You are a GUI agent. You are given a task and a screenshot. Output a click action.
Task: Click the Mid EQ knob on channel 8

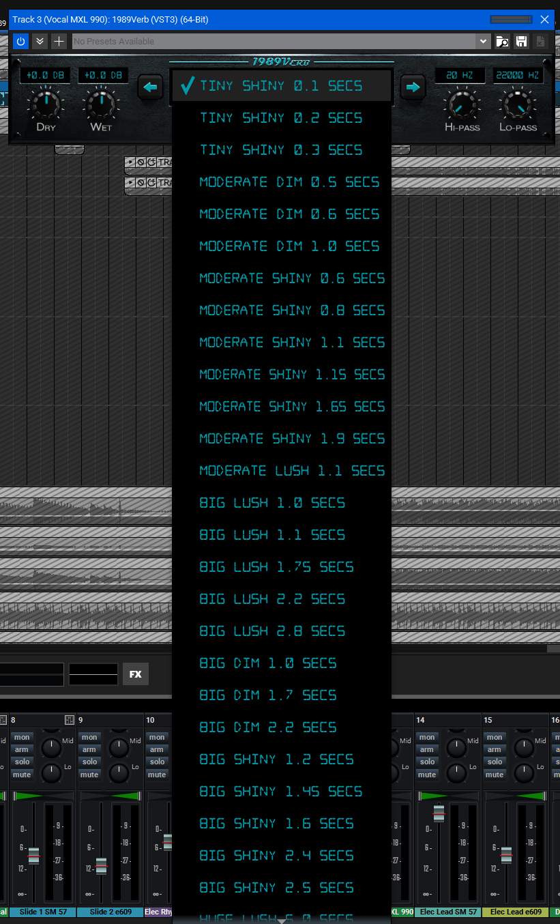52,748
